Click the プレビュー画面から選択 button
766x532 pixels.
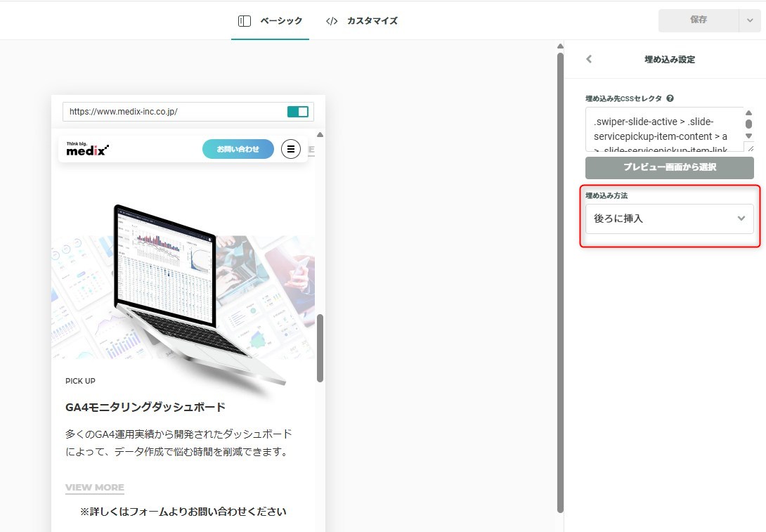tap(669, 167)
